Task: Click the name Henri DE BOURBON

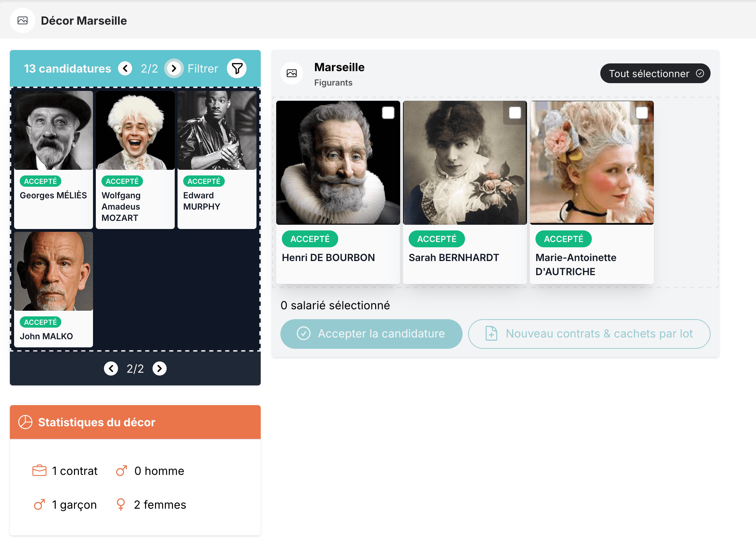Action: 328,258
